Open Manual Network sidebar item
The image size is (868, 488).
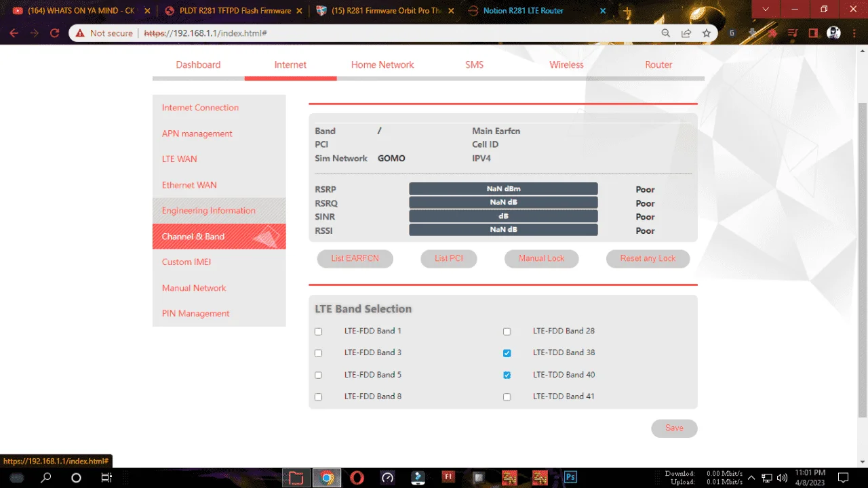click(219, 288)
